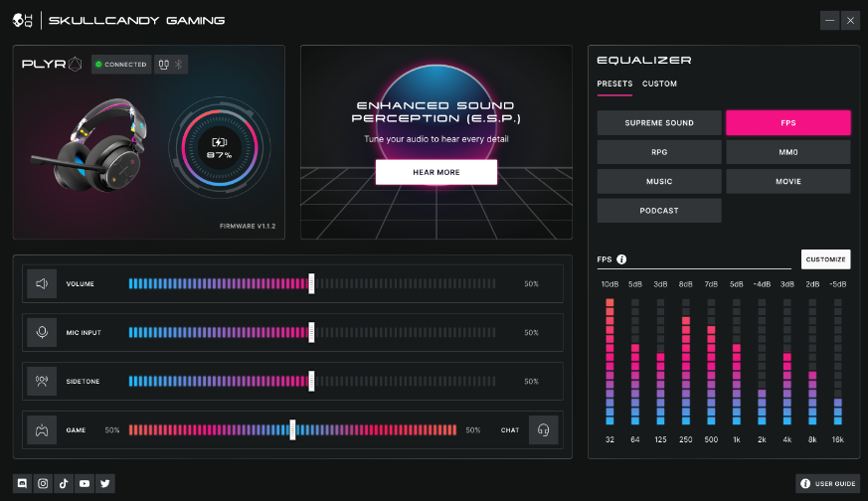The width and height of the screenshot is (868, 501).
Task: Click the Volume slider handle
Action: [311, 284]
